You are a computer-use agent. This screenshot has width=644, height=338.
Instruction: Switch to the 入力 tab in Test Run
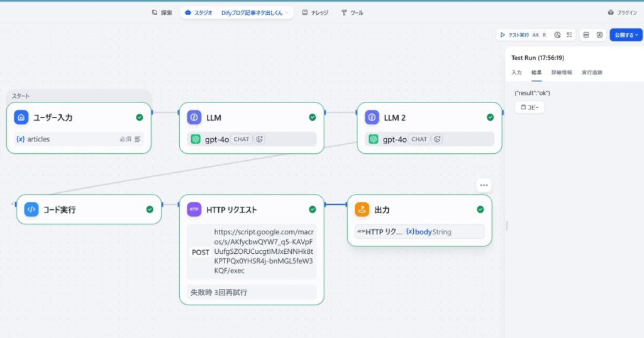(516, 73)
